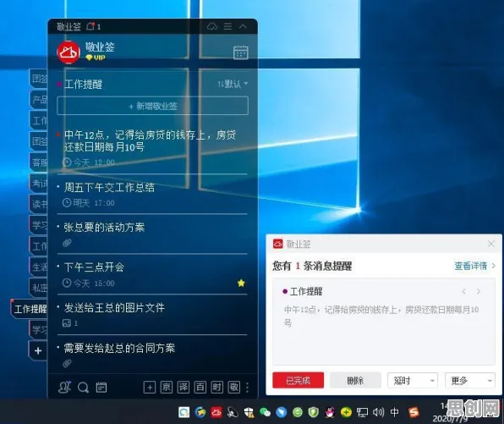Select the note 下午三点开会
The image size is (504, 424).
click(x=94, y=267)
